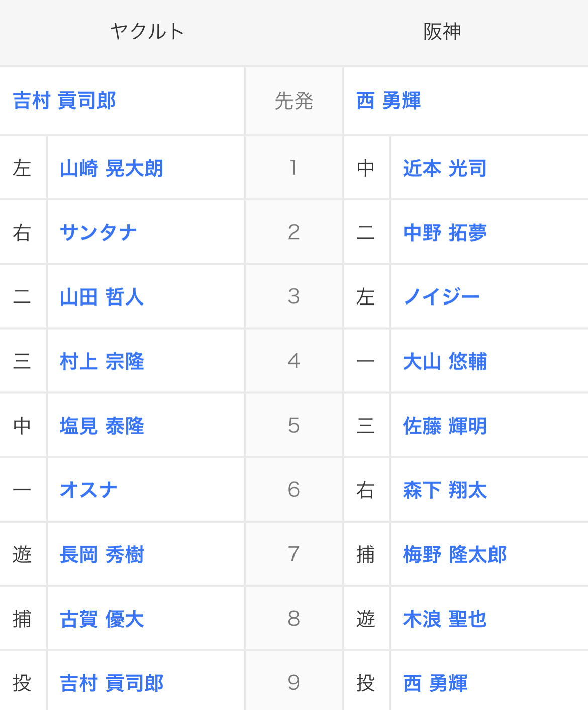The width and height of the screenshot is (588, 710).
Task: Open 森下 翔太 player link
Action: pyautogui.click(x=445, y=490)
